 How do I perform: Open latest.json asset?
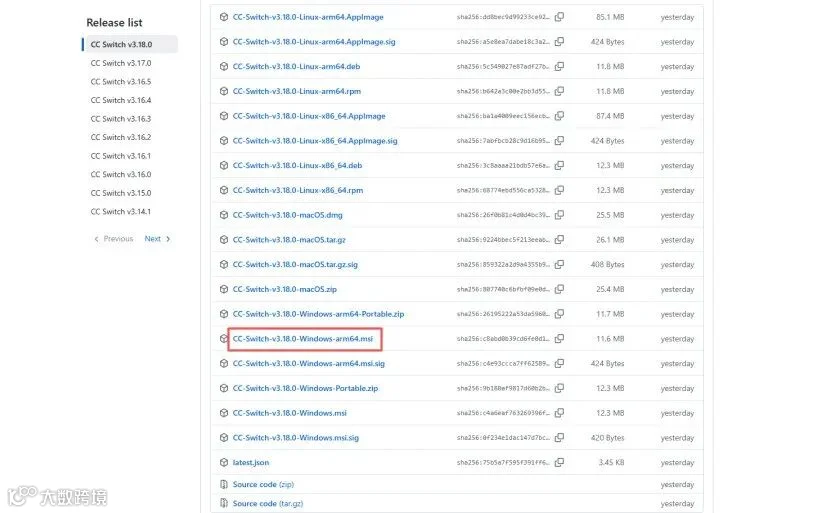pos(250,462)
